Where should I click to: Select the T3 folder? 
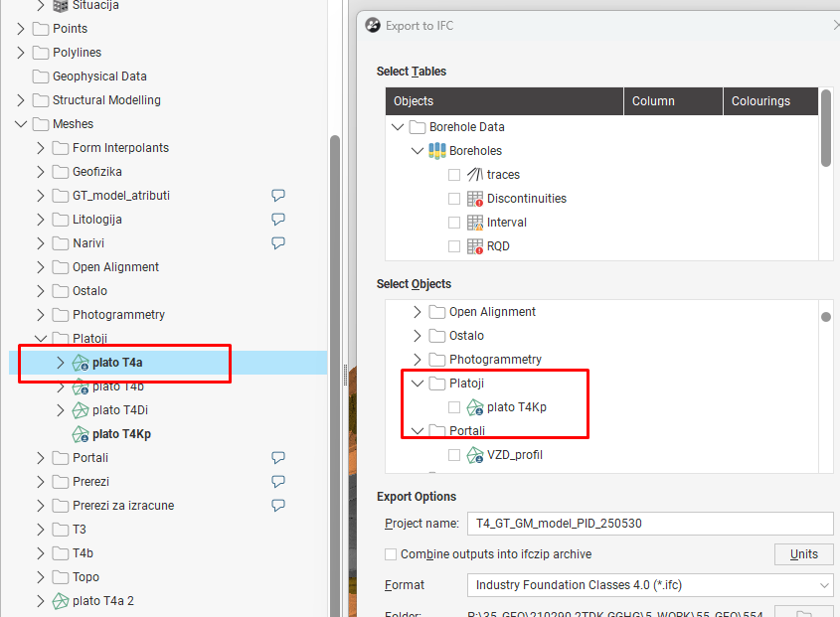pos(80,530)
